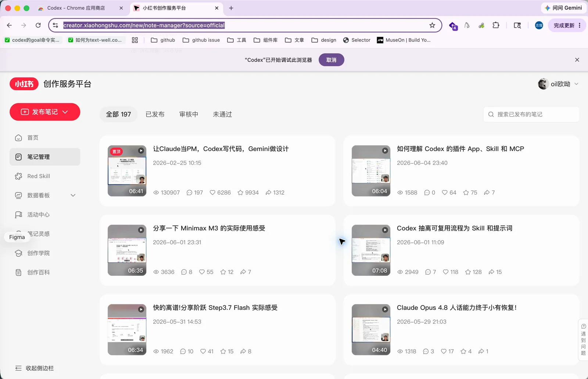Dismiss the Codex debugging notification bar
Viewport: 588px width, 379px height.
577,60
